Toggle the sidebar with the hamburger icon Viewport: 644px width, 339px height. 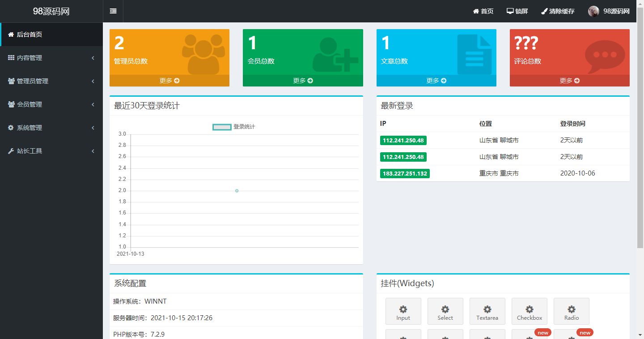coord(113,11)
